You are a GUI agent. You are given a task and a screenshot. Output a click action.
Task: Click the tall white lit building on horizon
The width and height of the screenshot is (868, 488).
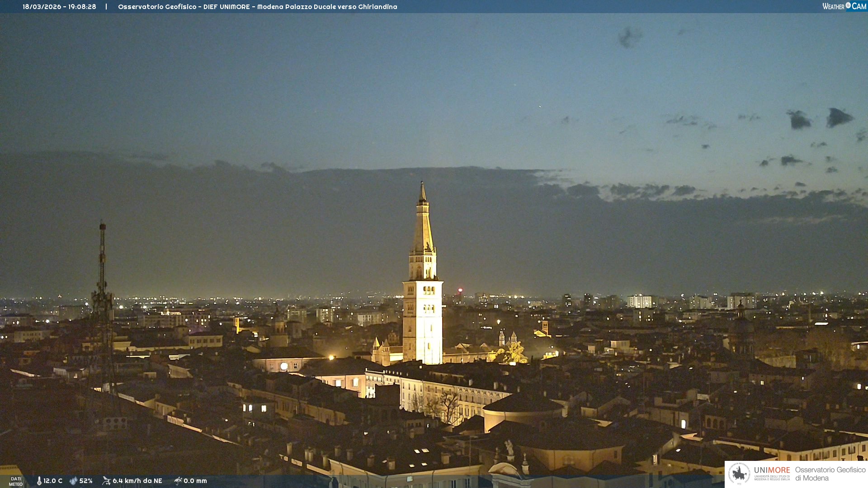[x=639, y=301]
